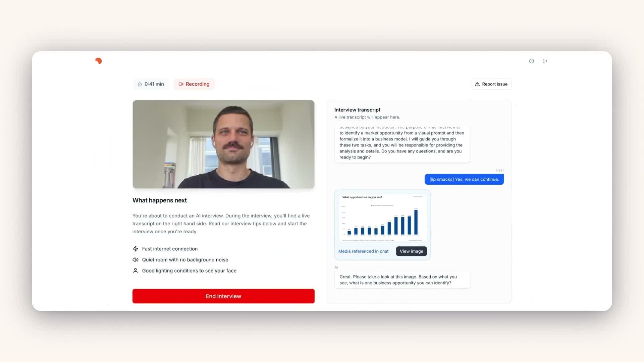Click the logout exit icon
644x362 pixels.
click(x=545, y=61)
